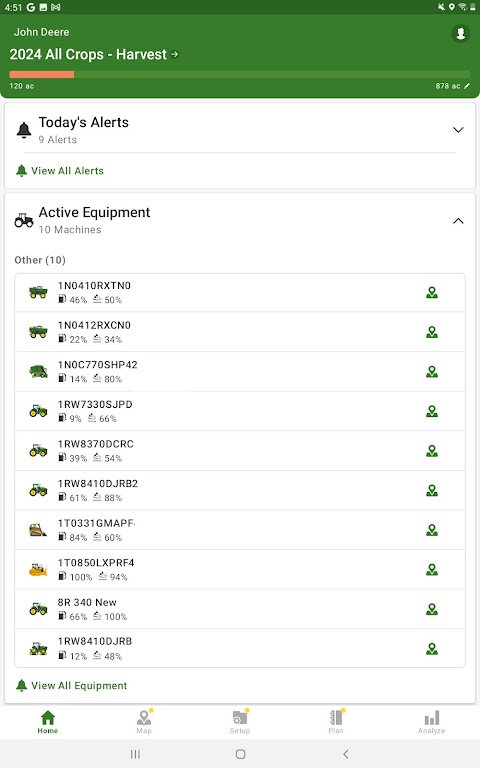Switch to the Map tab

point(144,722)
